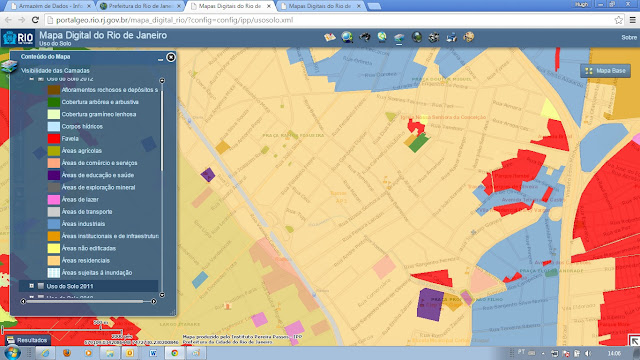Toggle the Uso do Solo 2011 checkbox
This screenshot has height=360, width=640.
coord(41,286)
